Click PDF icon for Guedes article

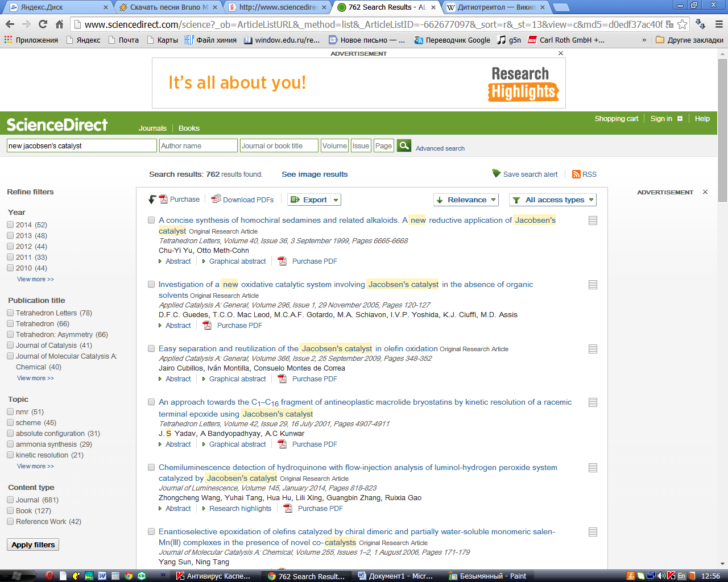(x=207, y=326)
